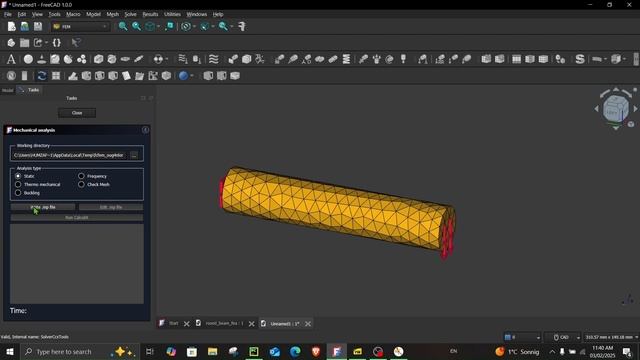Open the Results menu
The image size is (640, 360).
[x=150, y=14]
